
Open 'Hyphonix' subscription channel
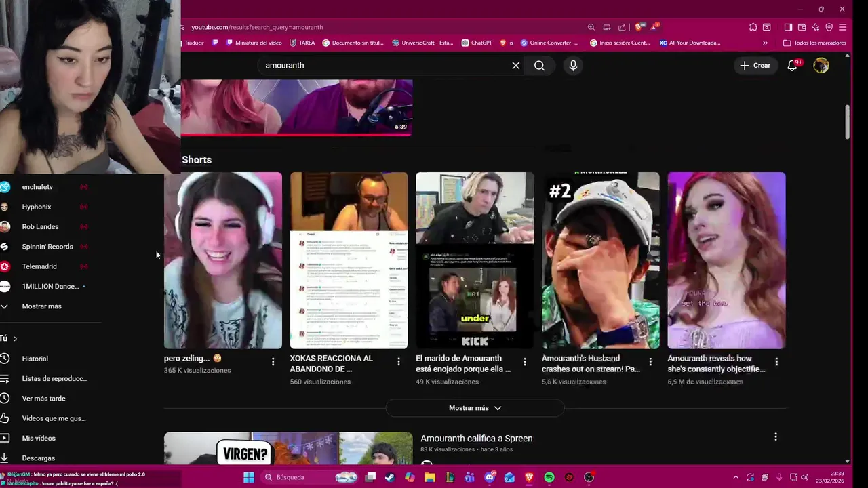pyautogui.click(x=37, y=207)
